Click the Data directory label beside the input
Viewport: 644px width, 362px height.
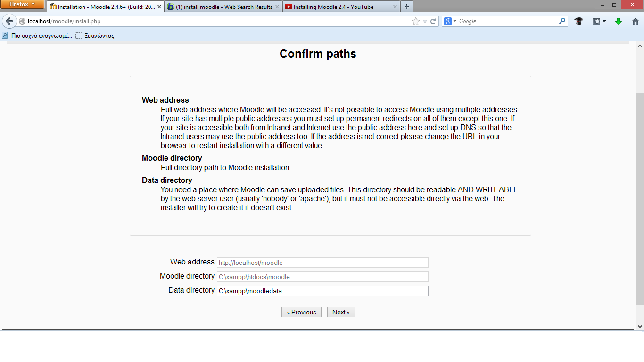191,290
